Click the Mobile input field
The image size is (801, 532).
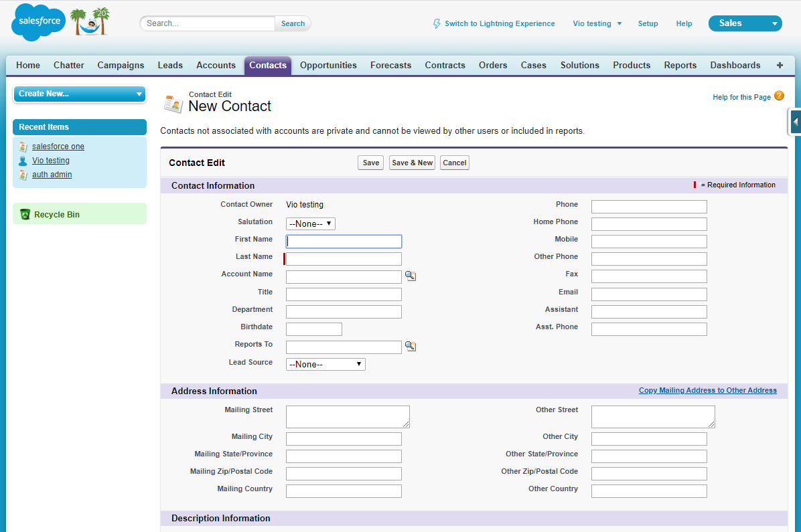click(649, 242)
